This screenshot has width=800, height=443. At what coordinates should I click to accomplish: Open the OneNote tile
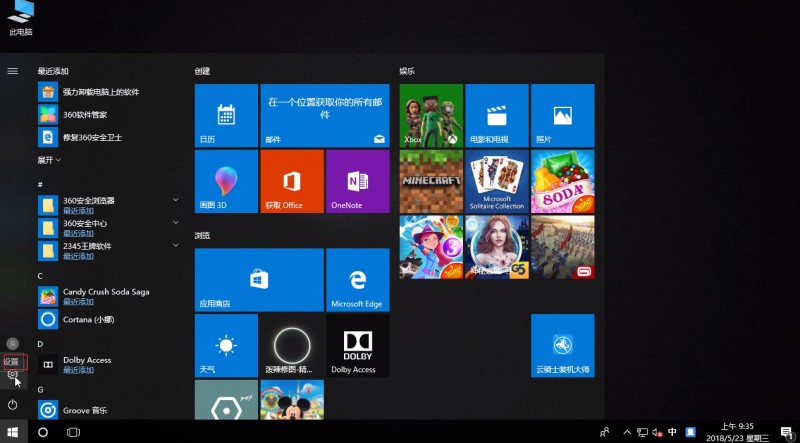[358, 181]
